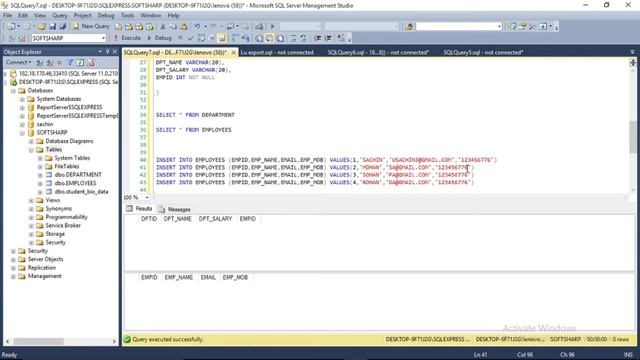The width and height of the screenshot is (640, 360).
Task: Click the Cancel Executing Query icon
Action: click(180, 38)
